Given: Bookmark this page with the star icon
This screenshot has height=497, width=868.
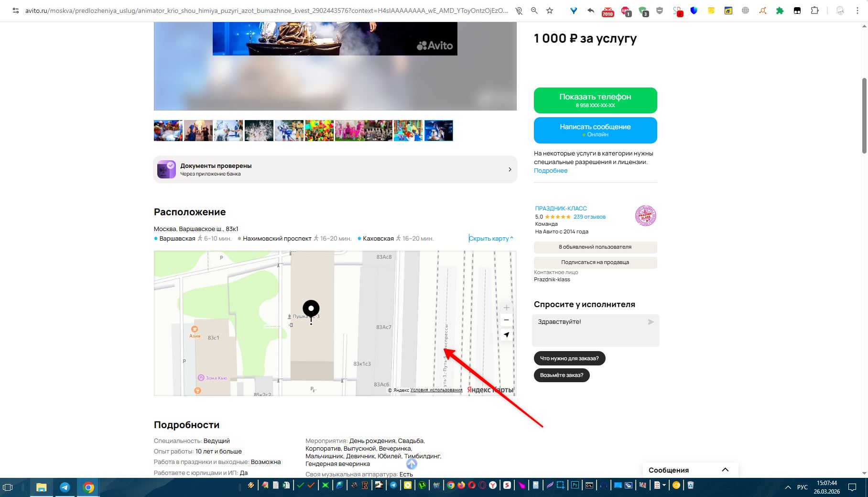Looking at the screenshot, I should tap(550, 11).
